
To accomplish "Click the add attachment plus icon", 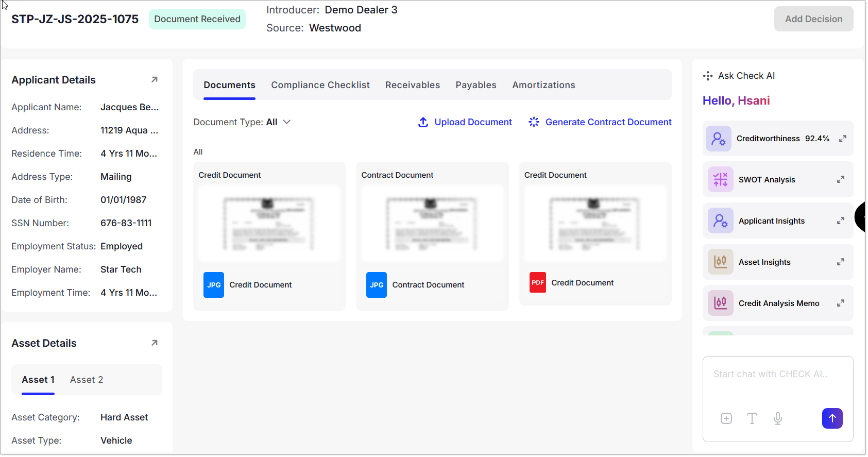I will [726, 419].
